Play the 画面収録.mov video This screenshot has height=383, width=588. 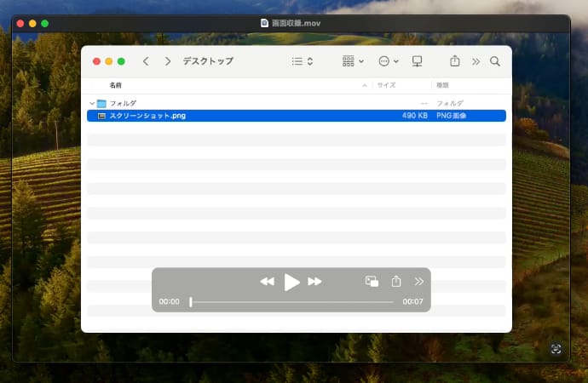click(291, 282)
